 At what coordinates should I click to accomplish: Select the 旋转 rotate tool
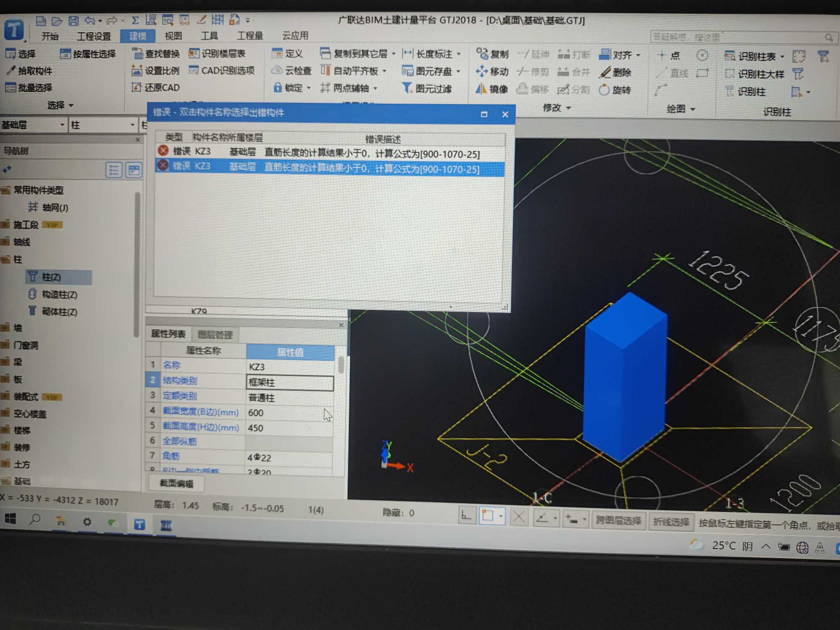coord(615,90)
